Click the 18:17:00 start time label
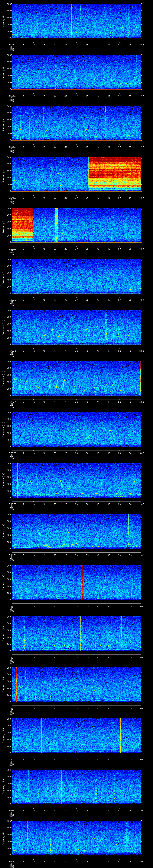This screenshot has height=868, width=153. click(x=12, y=862)
